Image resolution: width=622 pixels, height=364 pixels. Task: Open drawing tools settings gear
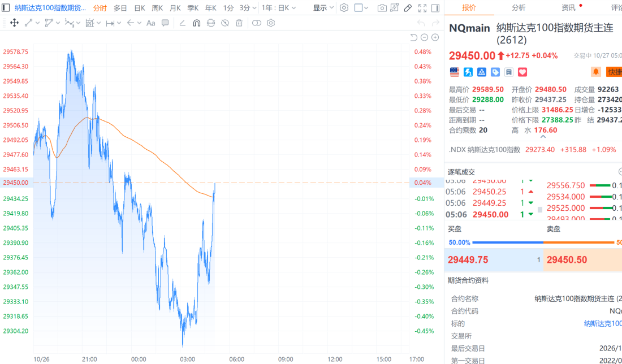(271, 23)
